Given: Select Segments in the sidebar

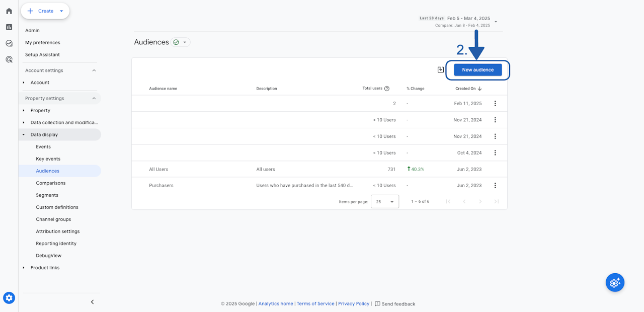Looking at the screenshot, I should [x=47, y=195].
